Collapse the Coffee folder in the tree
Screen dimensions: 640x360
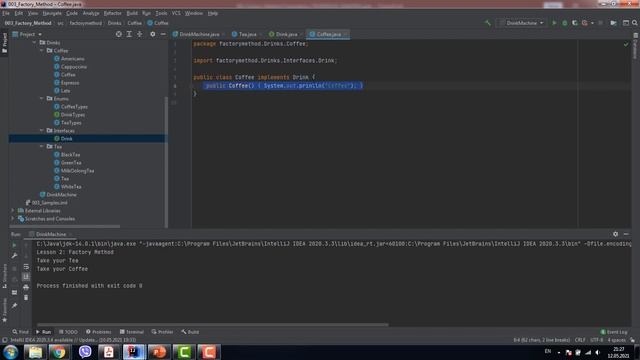tap(42, 51)
